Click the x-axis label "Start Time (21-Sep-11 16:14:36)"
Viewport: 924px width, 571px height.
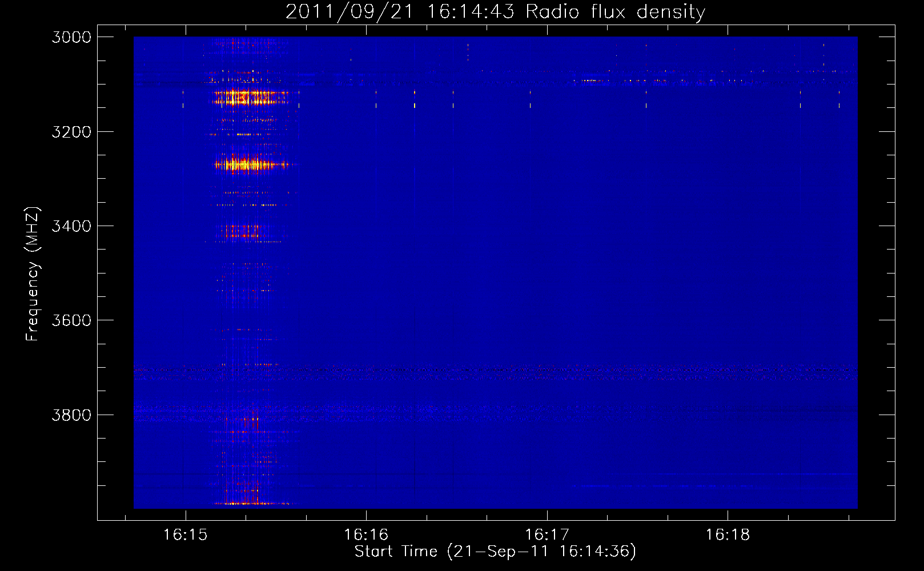(495, 552)
